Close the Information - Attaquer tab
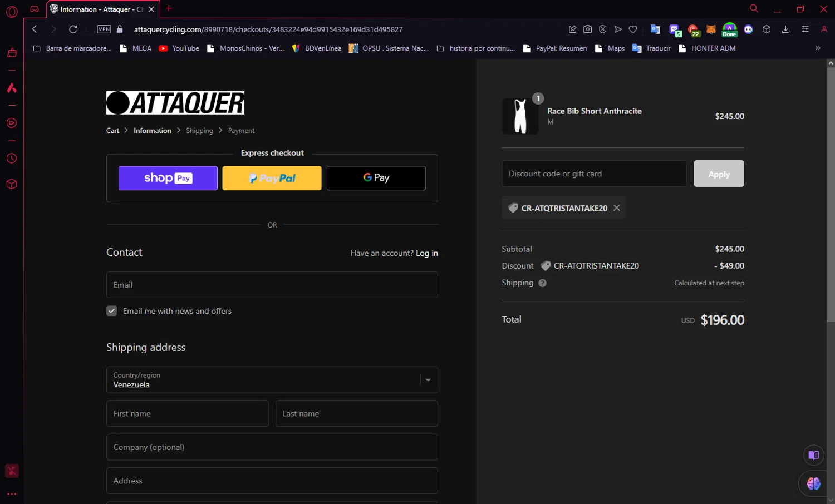 pos(151,9)
